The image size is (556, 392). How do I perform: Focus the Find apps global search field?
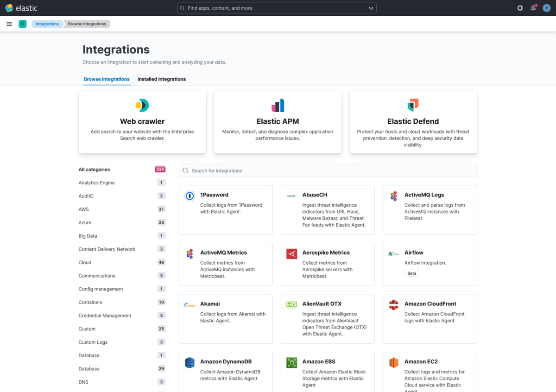[277, 8]
